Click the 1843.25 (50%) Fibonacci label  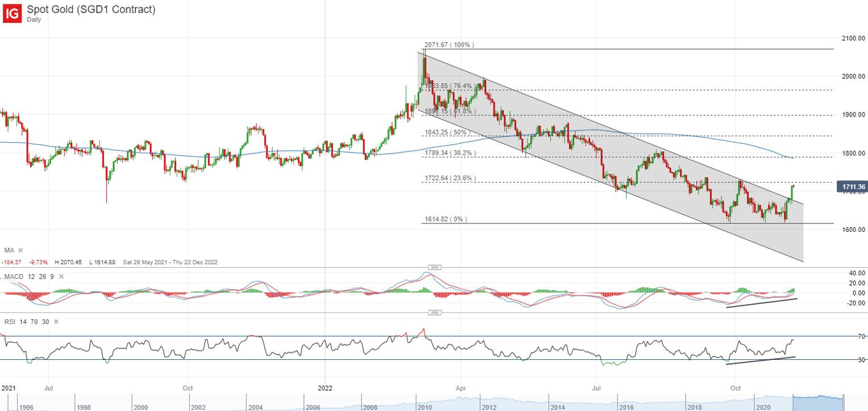pos(447,133)
